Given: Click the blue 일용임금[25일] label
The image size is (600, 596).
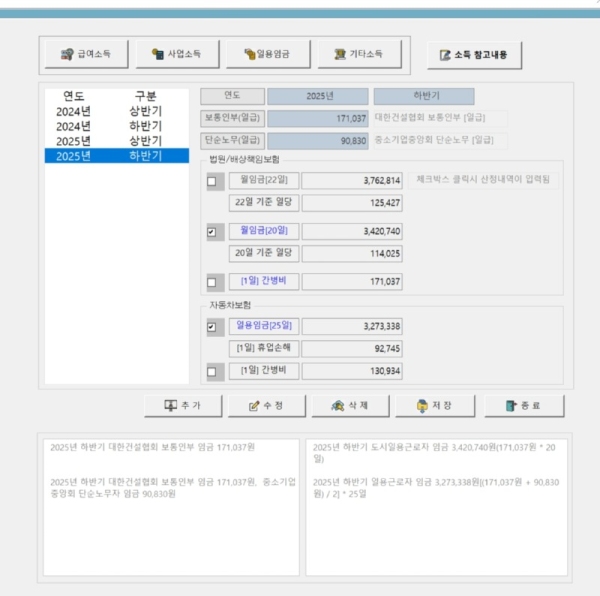Looking at the screenshot, I should click(x=264, y=326).
